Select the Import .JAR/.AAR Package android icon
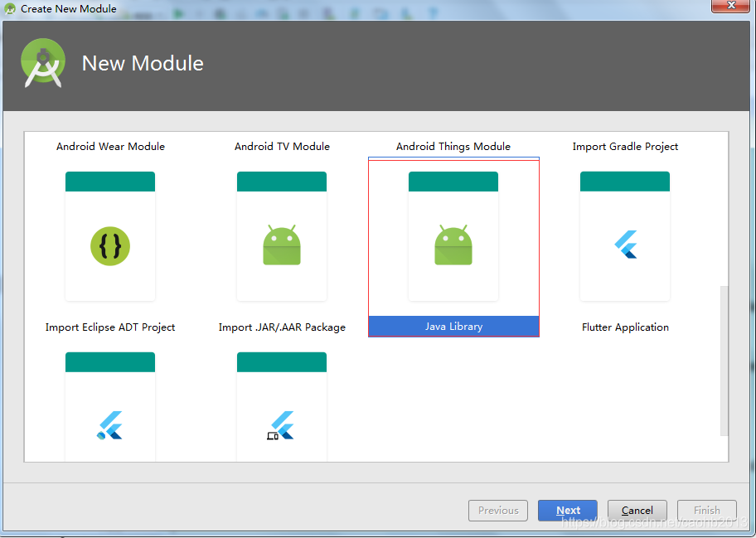This screenshot has width=756, height=538. (282, 246)
